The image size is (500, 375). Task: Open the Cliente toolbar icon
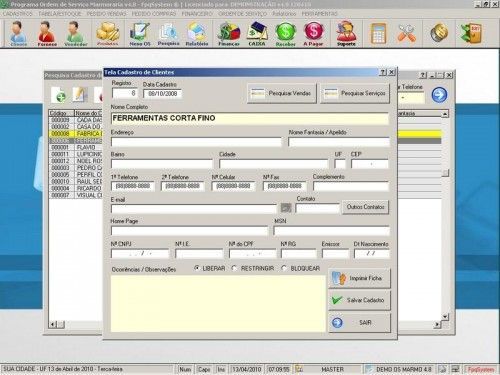tap(18, 33)
